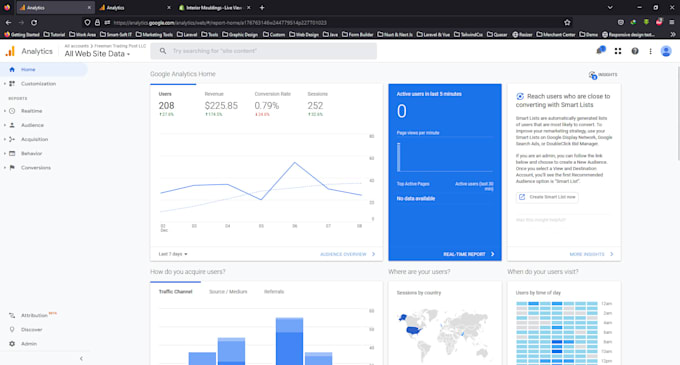This screenshot has width=680, height=365.
Task: Open Customization in the sidebar
Action: tap(38, 84)
